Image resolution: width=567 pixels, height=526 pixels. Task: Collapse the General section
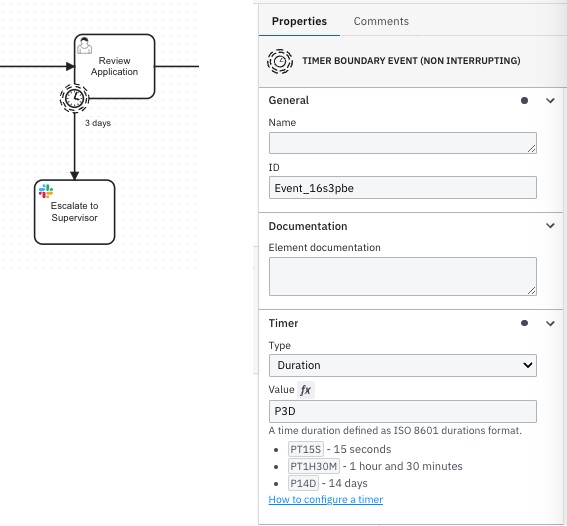pyautogui.click(x=550, y=101)
